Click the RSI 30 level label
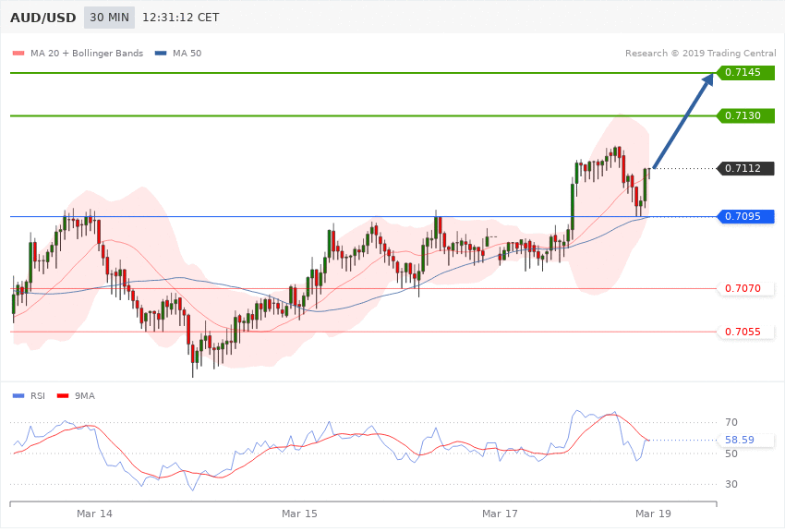This screenshot has width=785, height=532. tap(731, 485)
